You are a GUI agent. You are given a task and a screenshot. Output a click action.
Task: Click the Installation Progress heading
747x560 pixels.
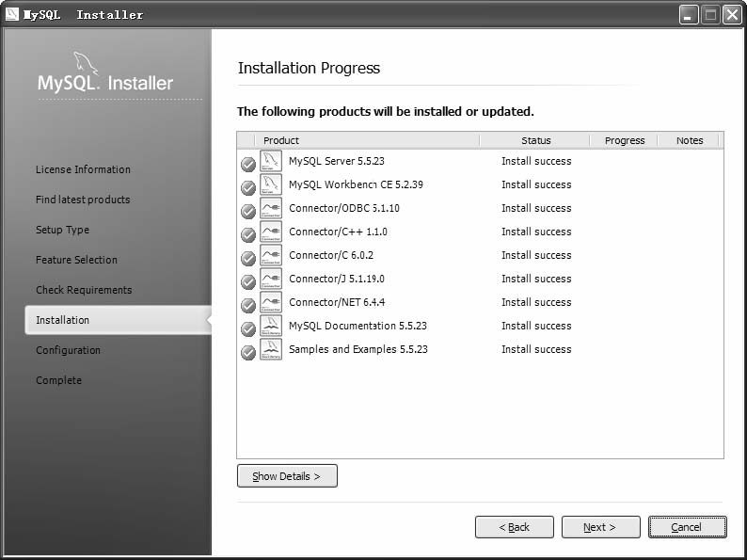(309, 68)
